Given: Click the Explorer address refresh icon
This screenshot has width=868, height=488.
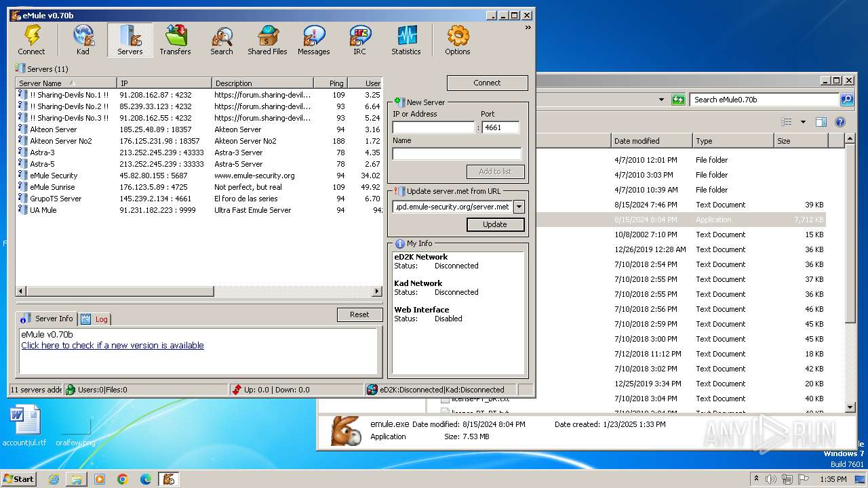Looking at the screenshot, I should (678, 100).
